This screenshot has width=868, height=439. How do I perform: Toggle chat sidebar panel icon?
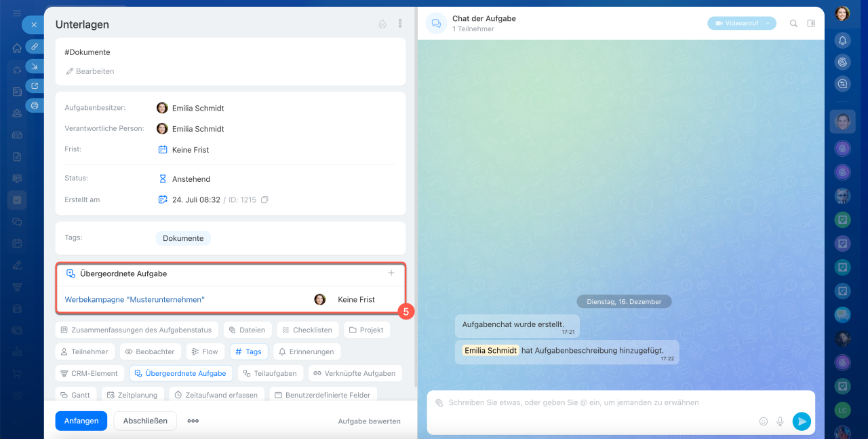[x=811, y=23]
